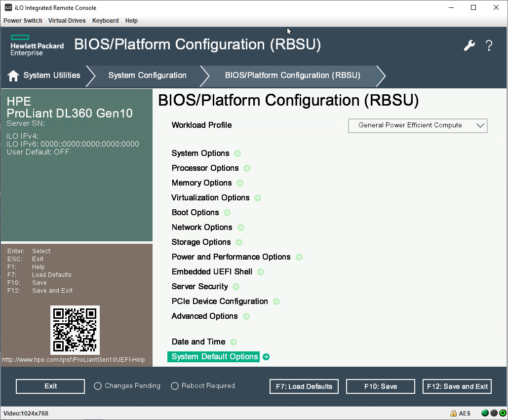Click the iLO icon in the title bar
Viewport: 508px width, 420px height.
click(x=8, y=7)
